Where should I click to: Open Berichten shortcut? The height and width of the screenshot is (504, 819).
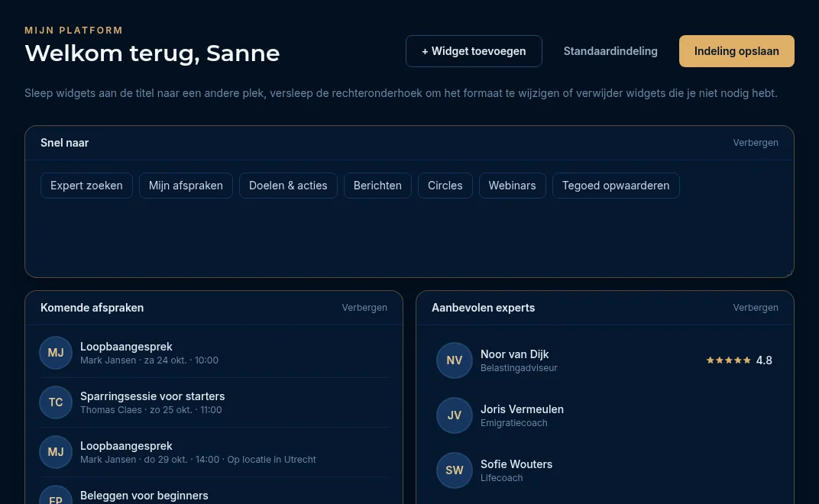tap(377, 186)
